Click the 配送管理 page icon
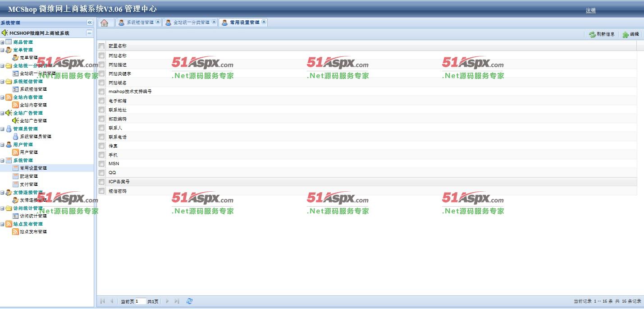Screen dimensions: 644x309 (x=16, y=176)
